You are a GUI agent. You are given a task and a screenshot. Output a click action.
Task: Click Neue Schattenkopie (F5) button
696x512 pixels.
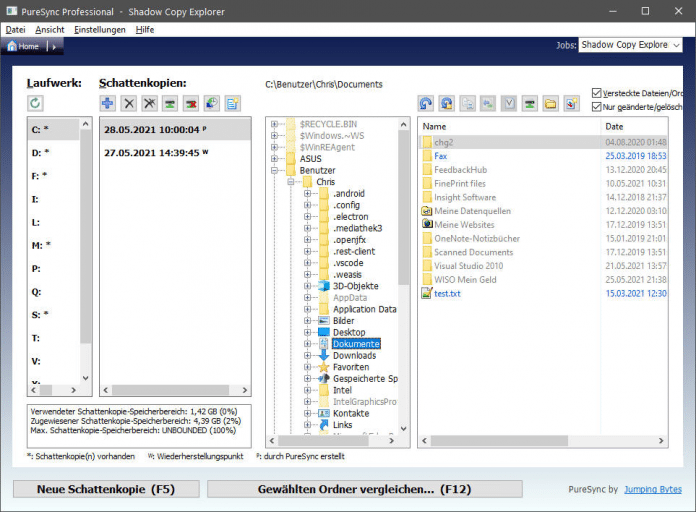click(x=106, y=489)
